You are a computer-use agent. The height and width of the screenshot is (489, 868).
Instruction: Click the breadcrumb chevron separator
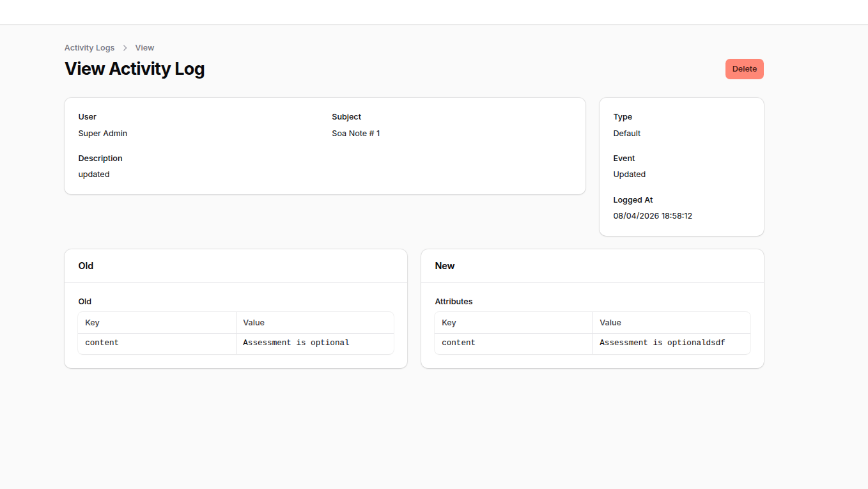(x=125, y=47)
